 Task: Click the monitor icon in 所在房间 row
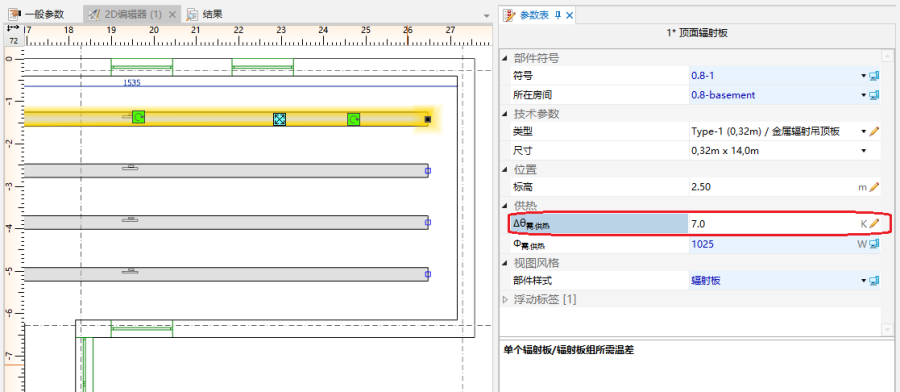[874, 95]
